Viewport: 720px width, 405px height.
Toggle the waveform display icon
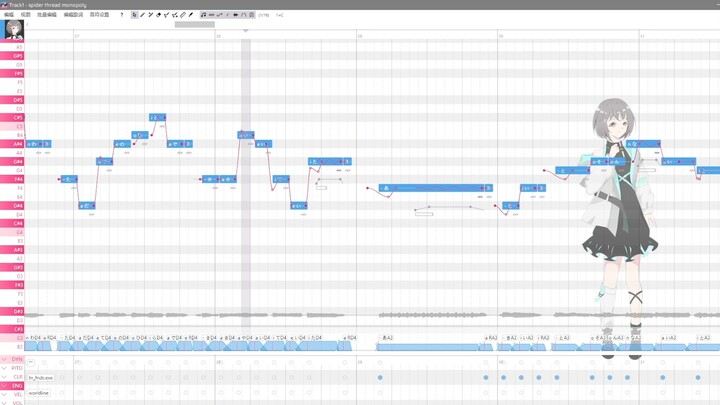click(236, 15)
